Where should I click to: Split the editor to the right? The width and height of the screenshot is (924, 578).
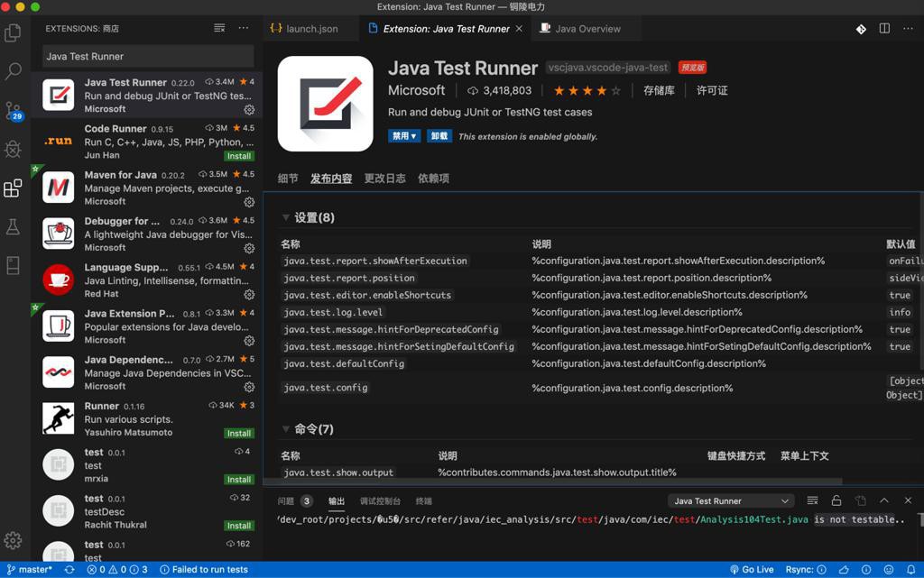[884, 28]
